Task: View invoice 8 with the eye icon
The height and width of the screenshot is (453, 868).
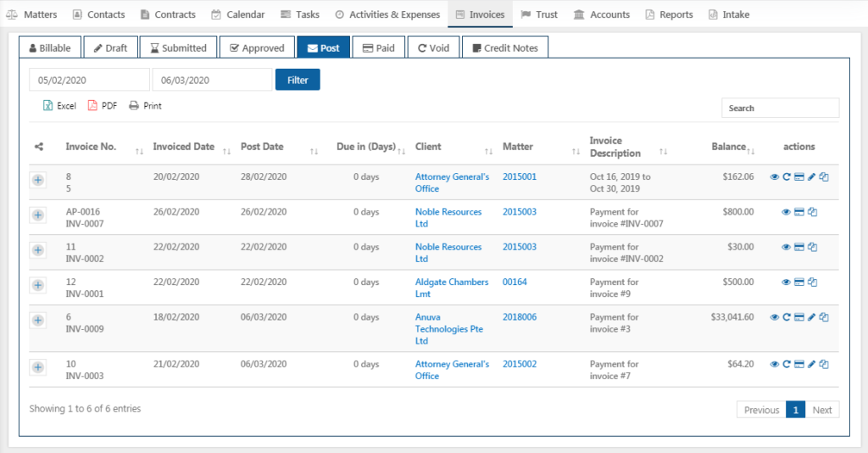Action: [x=775, y=177]
